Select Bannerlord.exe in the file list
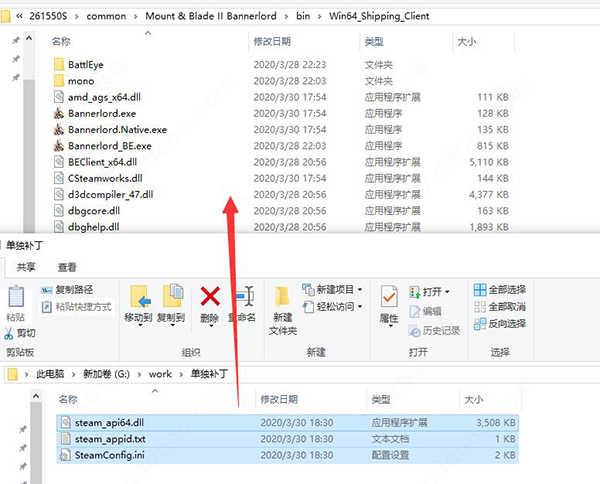600x484 pixels. coord(103,113)
